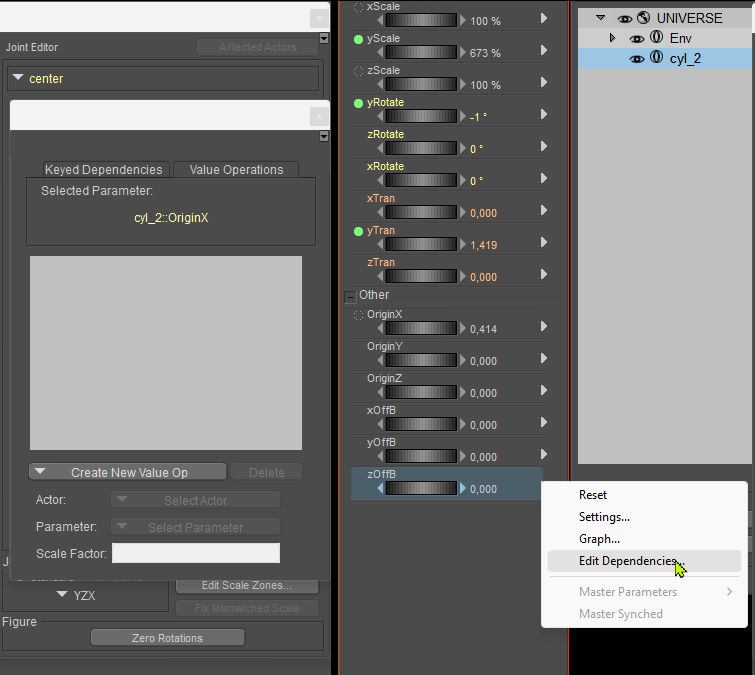Collapse the Other parameter group
This screenshot has height=675, width=755.
(350, 297)
